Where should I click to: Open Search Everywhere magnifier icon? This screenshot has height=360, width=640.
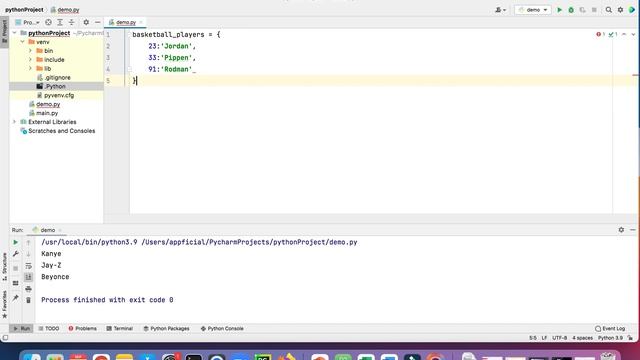(609, 10)
